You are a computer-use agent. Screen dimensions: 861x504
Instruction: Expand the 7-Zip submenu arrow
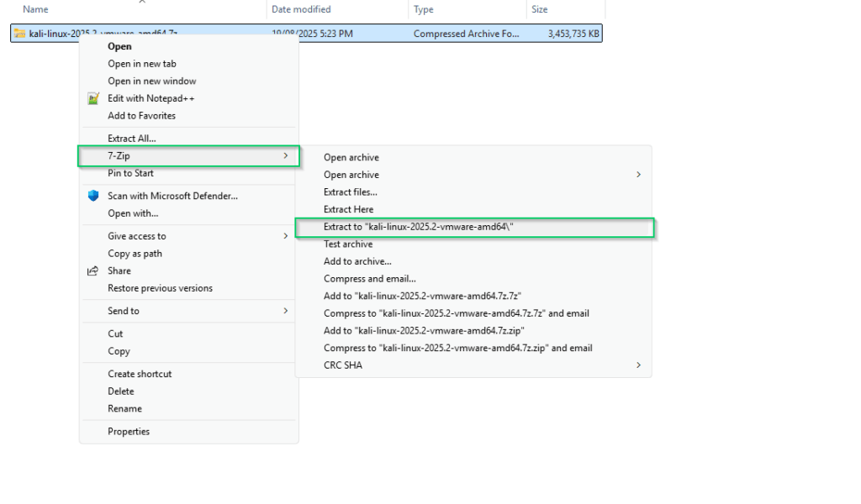point(286,155)
